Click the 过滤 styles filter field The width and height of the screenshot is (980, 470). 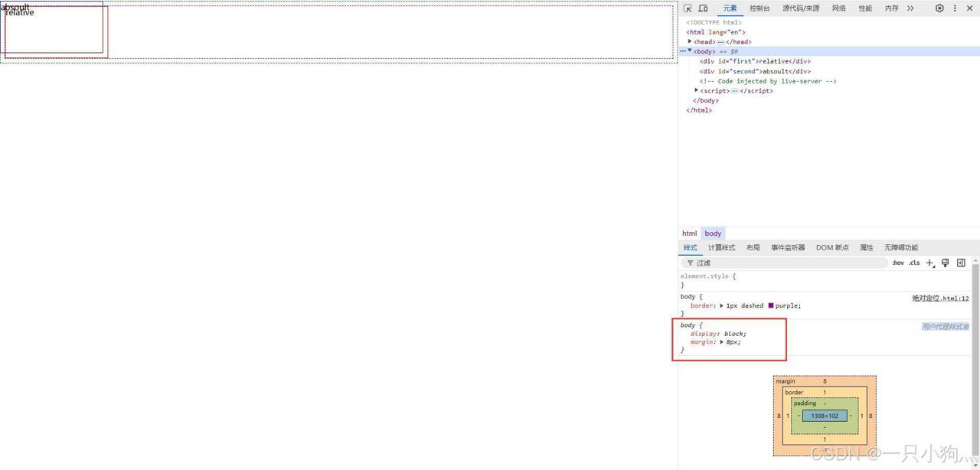click(785, 263)
